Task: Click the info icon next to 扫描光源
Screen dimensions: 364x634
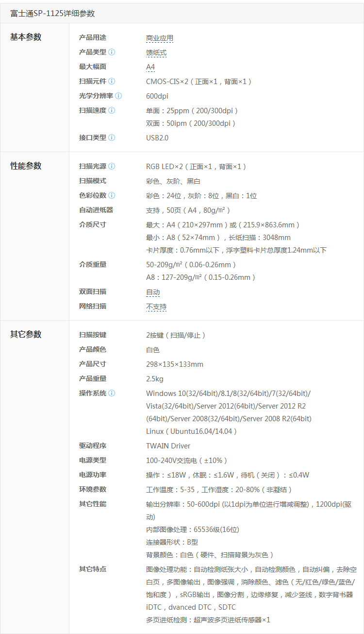Action: pyautogui.click(x=112, y=166)
